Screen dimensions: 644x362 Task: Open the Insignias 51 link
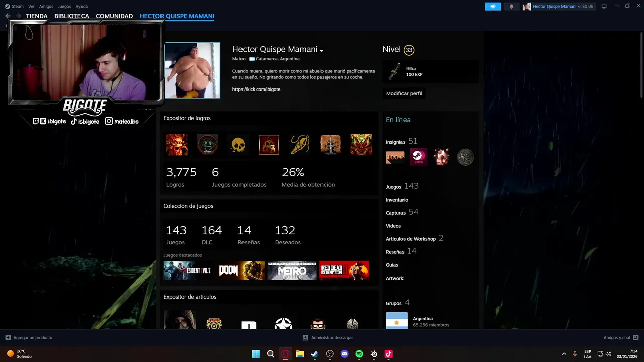[401, 141]
